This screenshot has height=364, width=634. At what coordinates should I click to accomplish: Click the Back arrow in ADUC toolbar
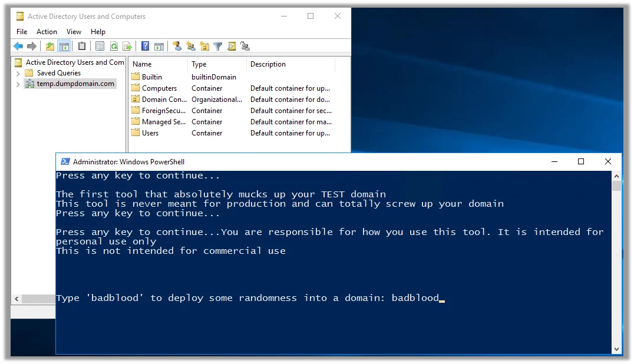coord(18,47)
